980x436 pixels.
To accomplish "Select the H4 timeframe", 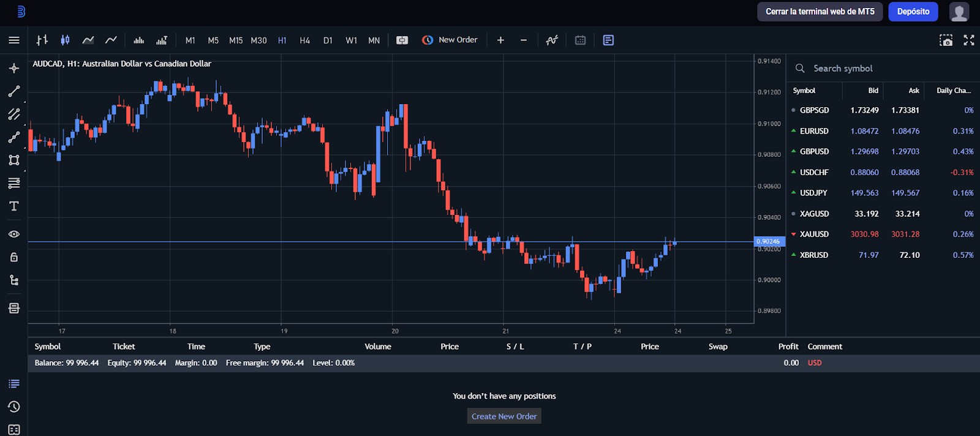I will (305, 40).
